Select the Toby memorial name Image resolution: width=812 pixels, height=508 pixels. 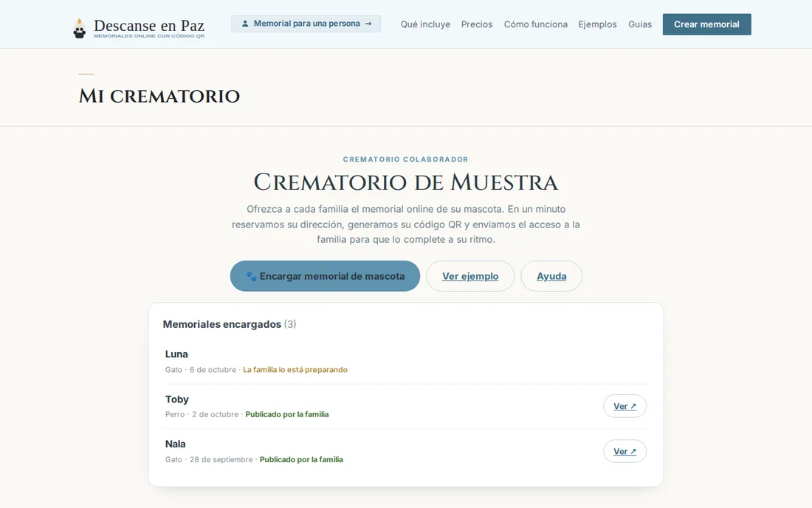pos(177,399)
